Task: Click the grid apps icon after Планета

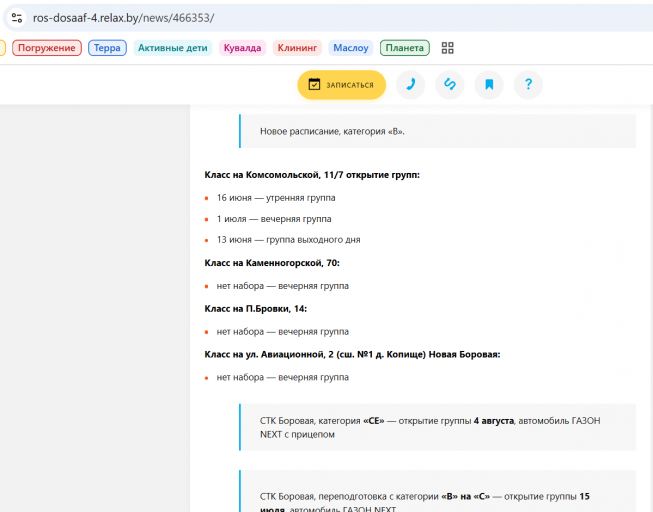Action: [x=447, y=48]
